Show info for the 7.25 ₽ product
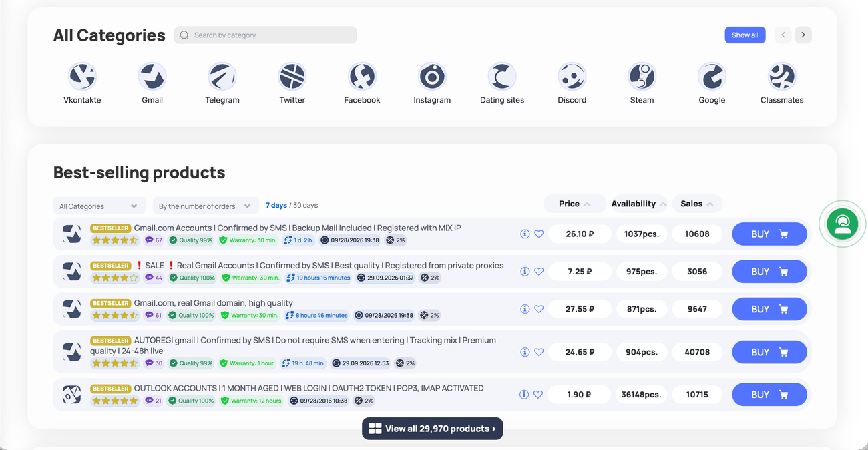Image resolution: width=868 pixels, height=450 pixels. click(525, 272)
